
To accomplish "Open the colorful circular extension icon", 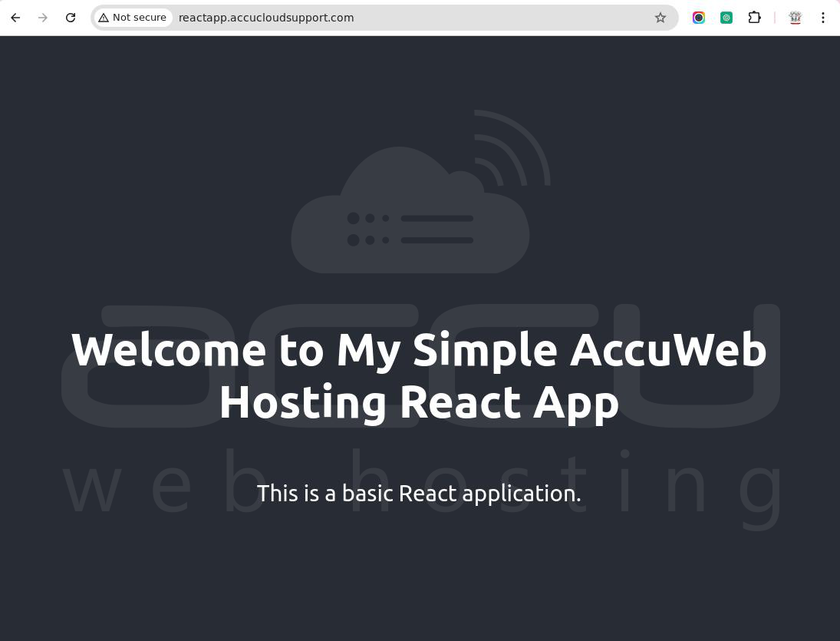I will coord(699,18).
